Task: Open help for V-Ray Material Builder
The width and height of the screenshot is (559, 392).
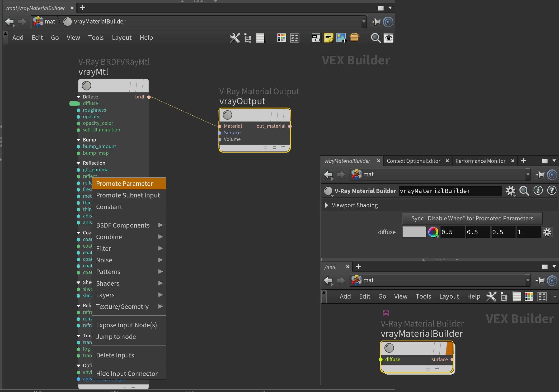Action: coord(552,190)
